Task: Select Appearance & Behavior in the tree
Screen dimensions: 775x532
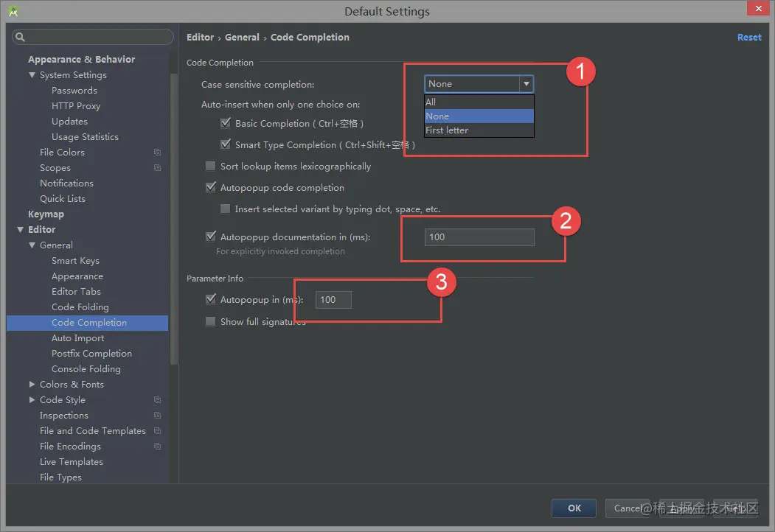Action: [x=82, y=59]
